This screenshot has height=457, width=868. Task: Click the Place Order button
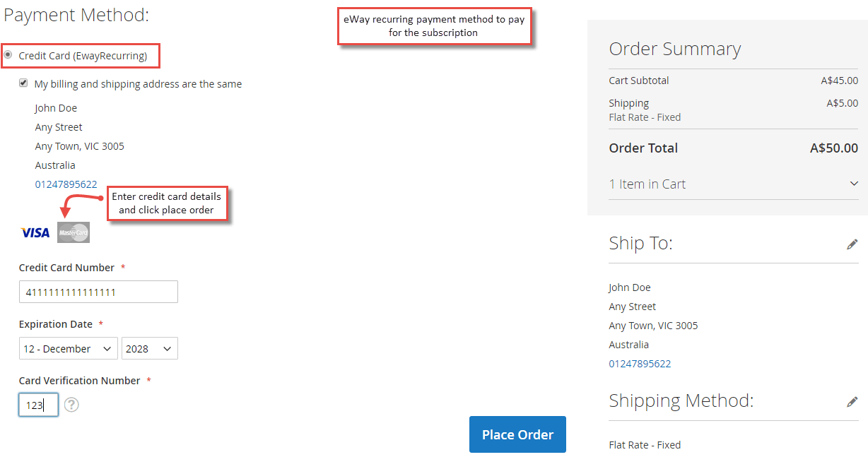tap(517, 434)
